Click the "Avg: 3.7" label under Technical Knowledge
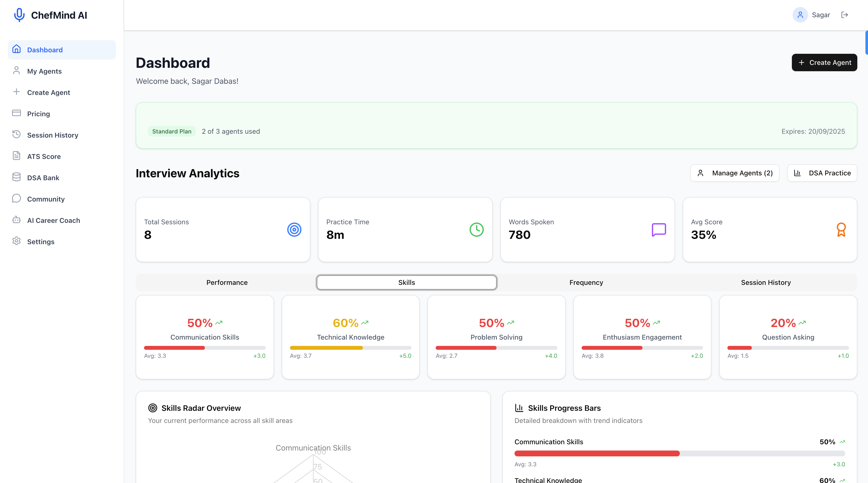 tap(301, 356)
